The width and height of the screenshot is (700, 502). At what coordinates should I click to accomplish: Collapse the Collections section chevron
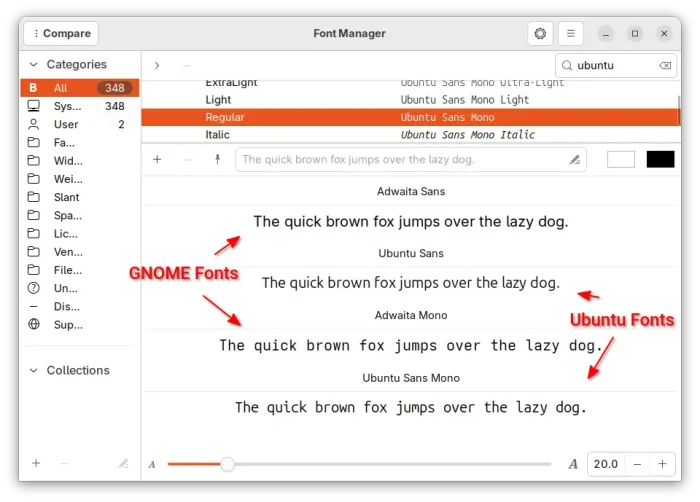pyautogui.click(x=33, y=370)
